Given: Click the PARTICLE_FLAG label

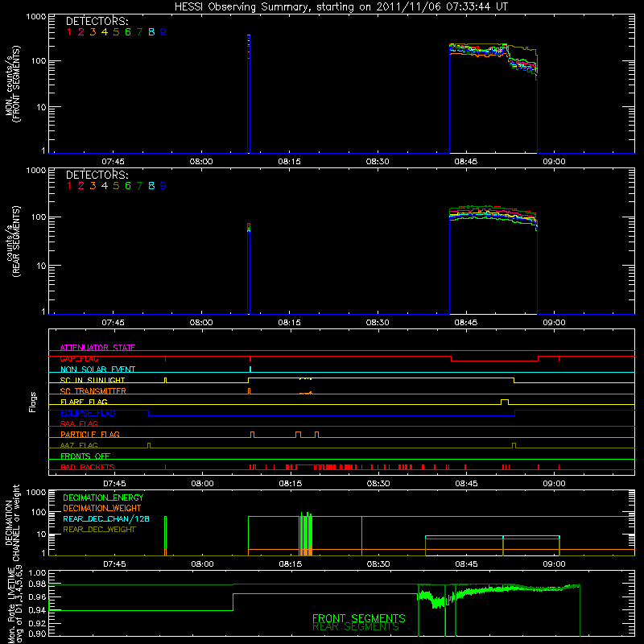Looking at the screenshot, I should click(x=90, y=434).
